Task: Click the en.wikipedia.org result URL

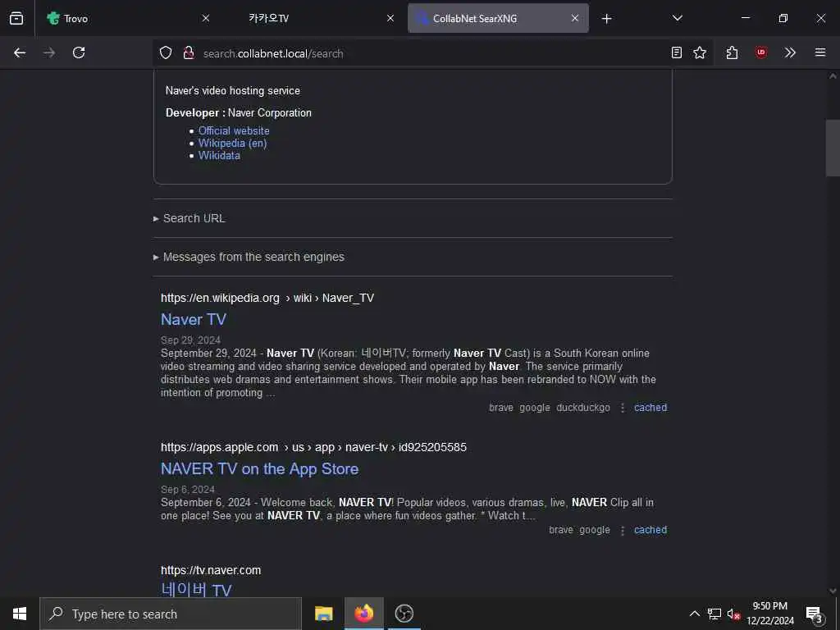Action: click(267, 298)
